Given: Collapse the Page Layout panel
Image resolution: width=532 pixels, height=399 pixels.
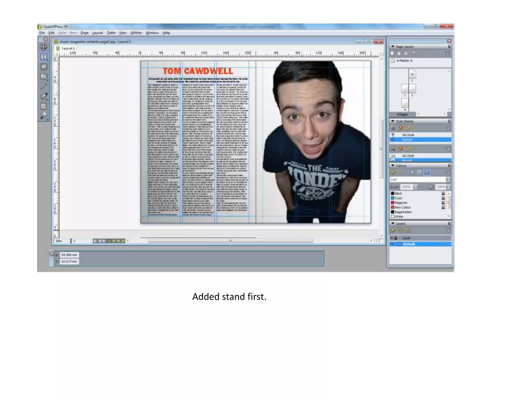Looking at the screenshot, I should pos(393,46).
